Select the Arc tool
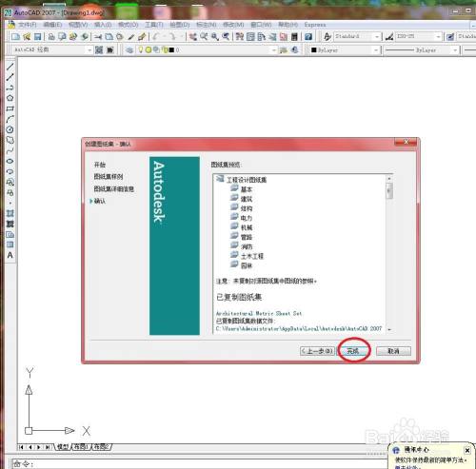This screenshot has width=476, height=469. [x=10, y=119]
